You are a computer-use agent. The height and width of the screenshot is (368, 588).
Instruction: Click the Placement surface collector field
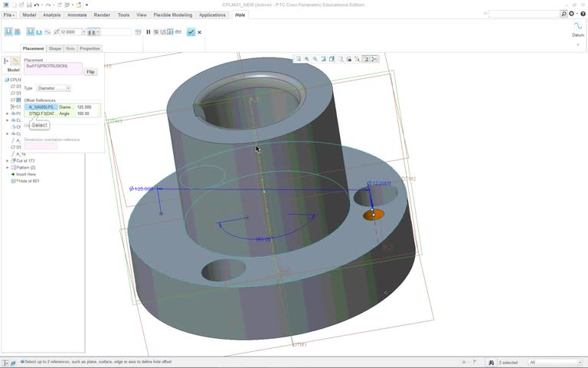coord(54,69)
